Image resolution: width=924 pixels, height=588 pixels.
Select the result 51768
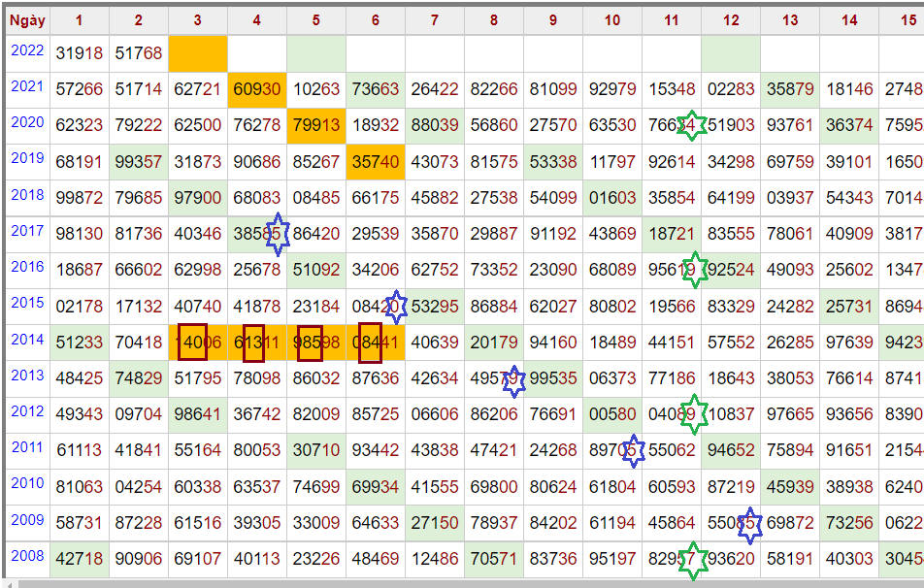pyautogui.click(x=139, y=53)
